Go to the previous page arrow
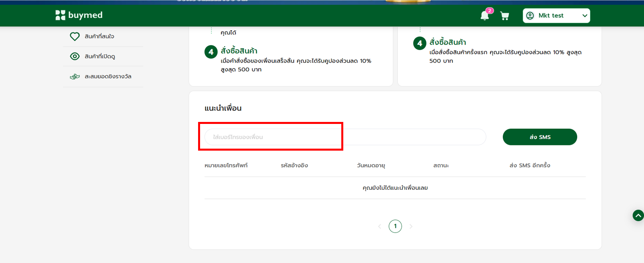644x263 pixels. pos(379,226)
